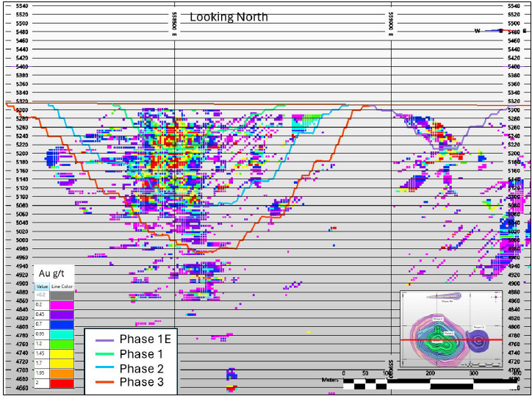
Task: Click the 558500 E easting label at top
Action: [174, 24]
